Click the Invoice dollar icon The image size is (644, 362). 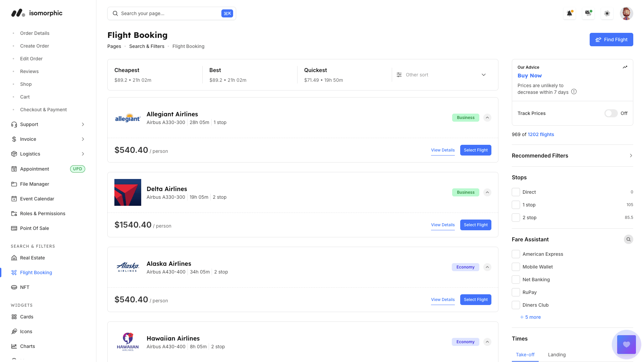tap(14, 139)
